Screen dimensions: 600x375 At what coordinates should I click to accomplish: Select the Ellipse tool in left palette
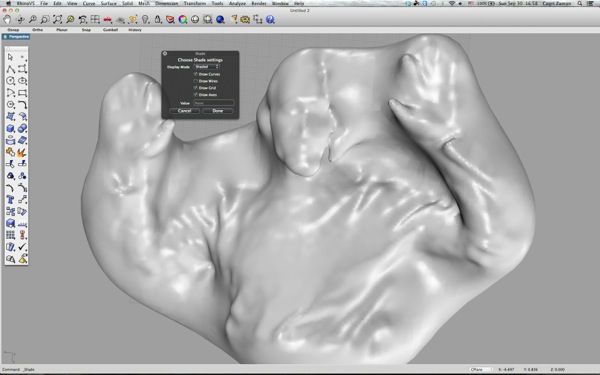pyautogui.click(x=23, y=81)
